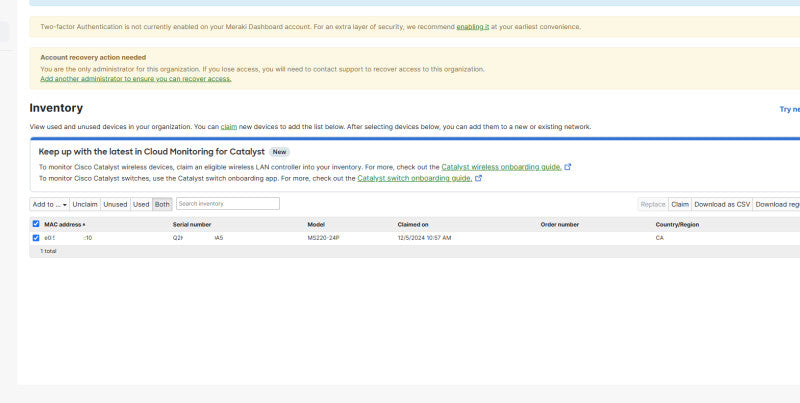Uncheck the MS220-24P device row checkbox
Screen dimensions: 800x403
click(36, 238)
